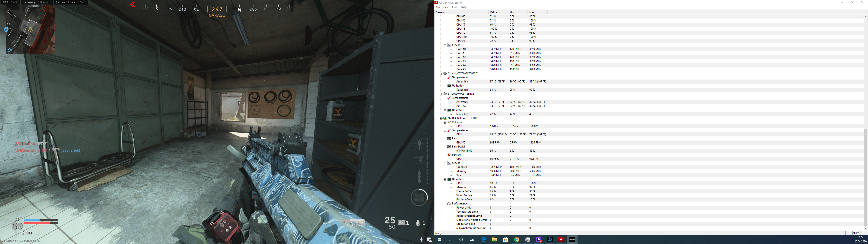Collapse the ST1000DM003 drive node

(x=440, y=94)
